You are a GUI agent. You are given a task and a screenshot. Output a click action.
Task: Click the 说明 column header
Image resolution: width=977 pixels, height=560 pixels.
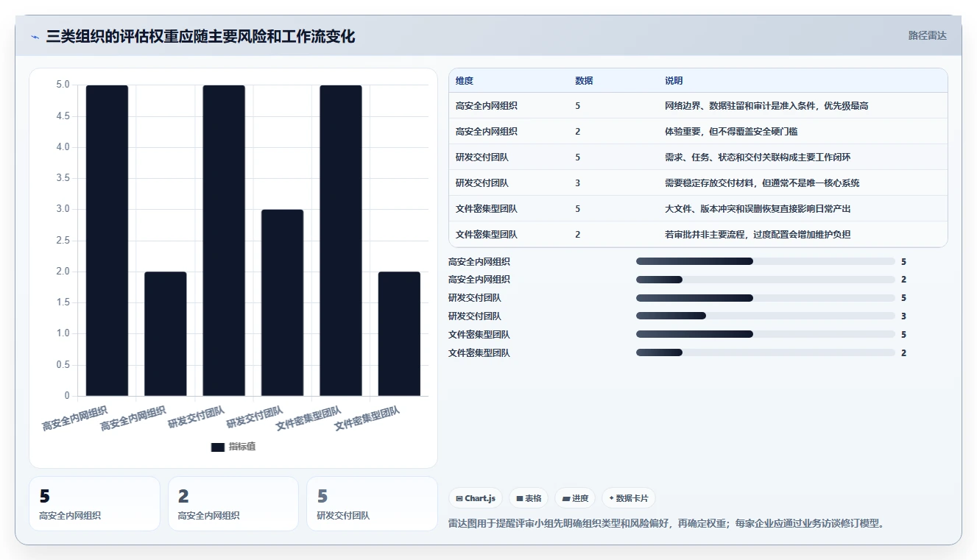(x=674, y=81)
